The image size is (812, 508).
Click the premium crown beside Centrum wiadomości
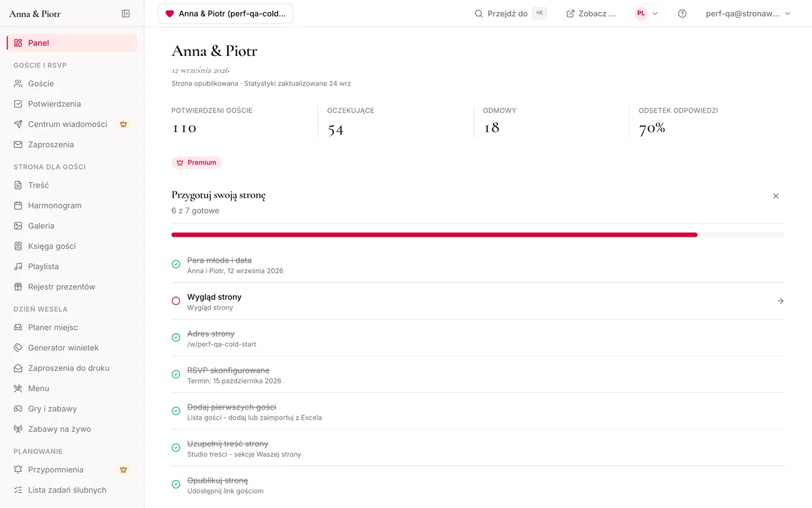[124, 124]
